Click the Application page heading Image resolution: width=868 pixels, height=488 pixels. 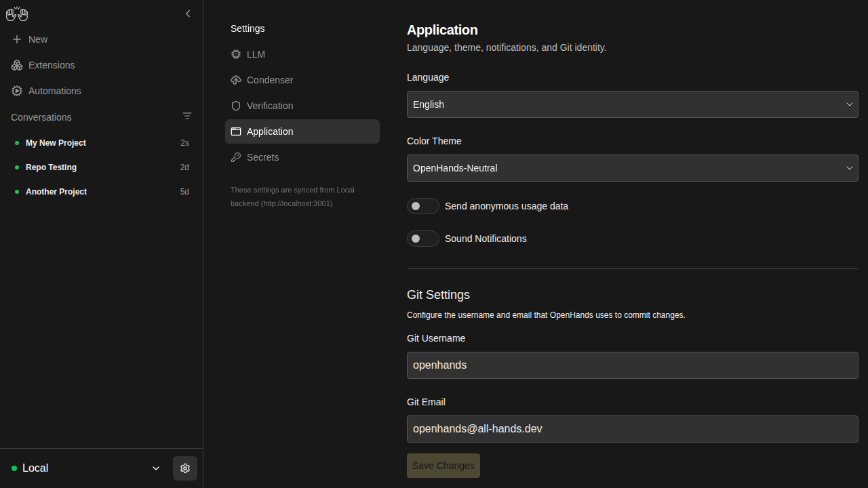tap(442, 30)
